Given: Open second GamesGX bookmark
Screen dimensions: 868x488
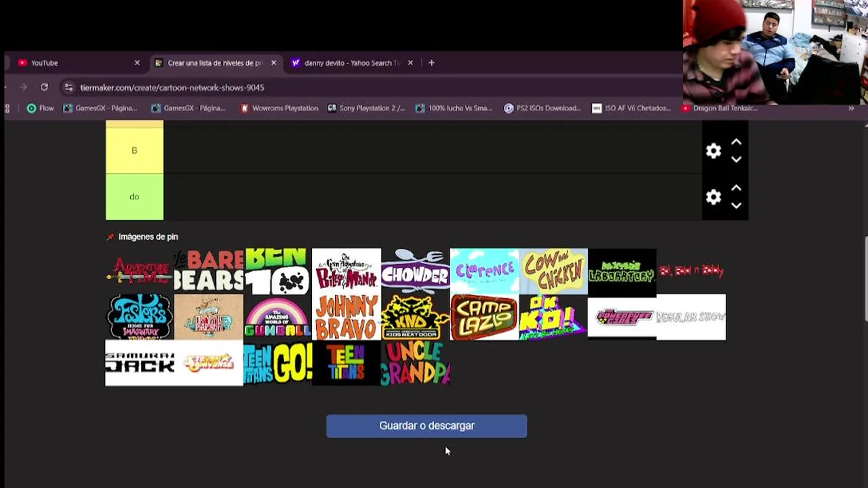Looking at the screenshot, I should (189, 108).
